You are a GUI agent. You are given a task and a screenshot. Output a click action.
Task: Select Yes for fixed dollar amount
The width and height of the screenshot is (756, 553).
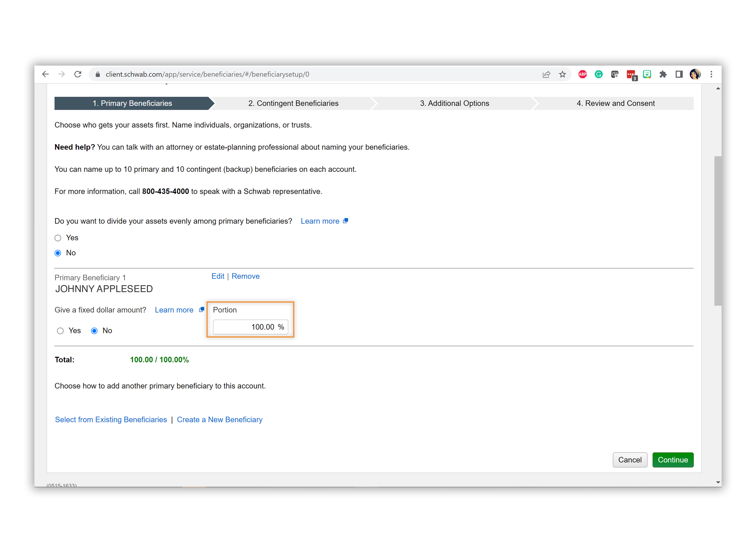(x=60, y=331)
